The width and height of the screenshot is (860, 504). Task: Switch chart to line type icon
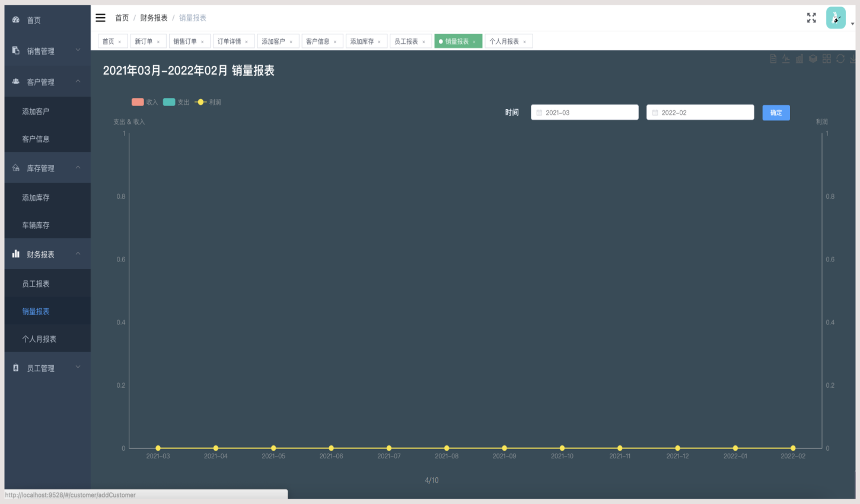click(x=786, y=59)
